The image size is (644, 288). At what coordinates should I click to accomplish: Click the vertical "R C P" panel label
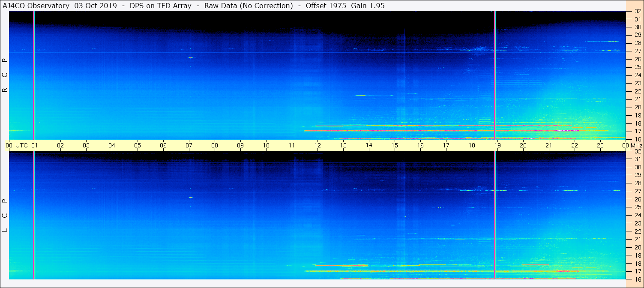point(5,75)
